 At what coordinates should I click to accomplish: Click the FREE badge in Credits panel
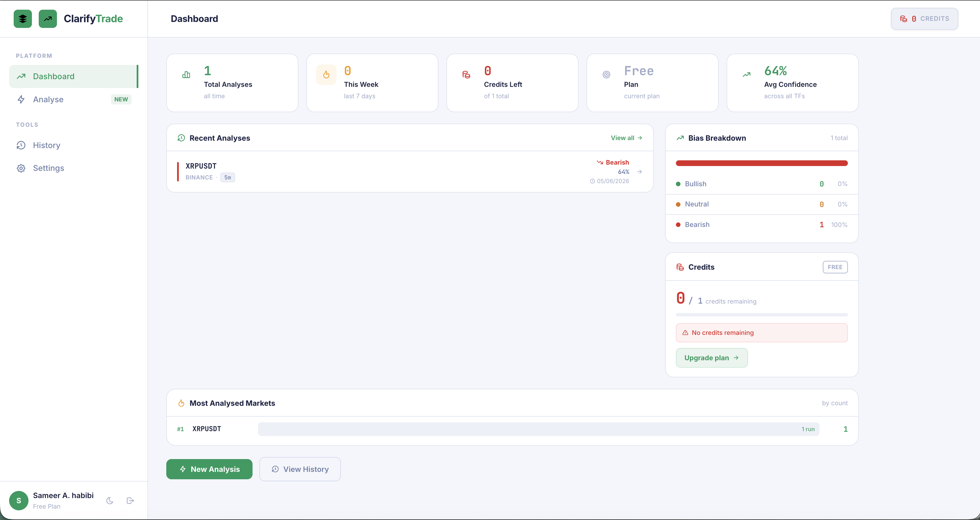pyautogui.click(x=835, y=267)
